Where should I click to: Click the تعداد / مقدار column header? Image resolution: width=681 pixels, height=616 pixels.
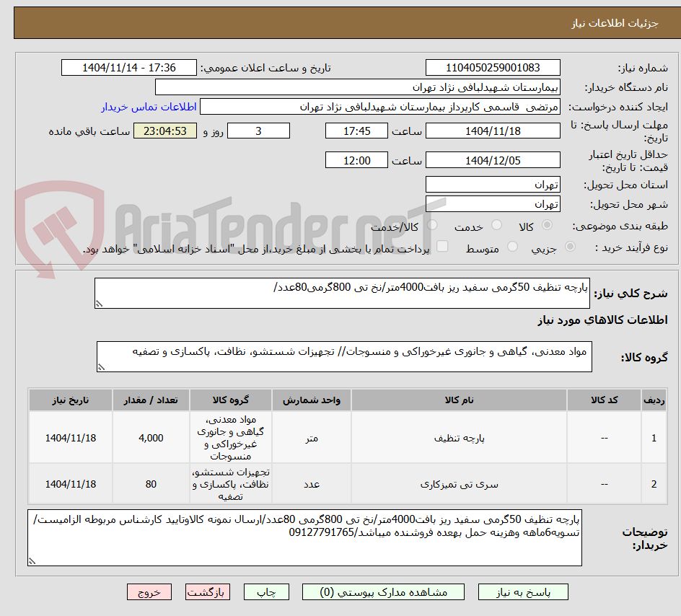tap(151, 400)
